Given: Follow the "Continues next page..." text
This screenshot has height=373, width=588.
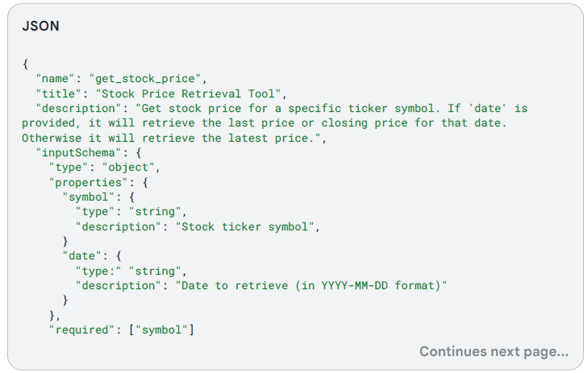Looking at the screenshot, I should click(x=494, y=351).
